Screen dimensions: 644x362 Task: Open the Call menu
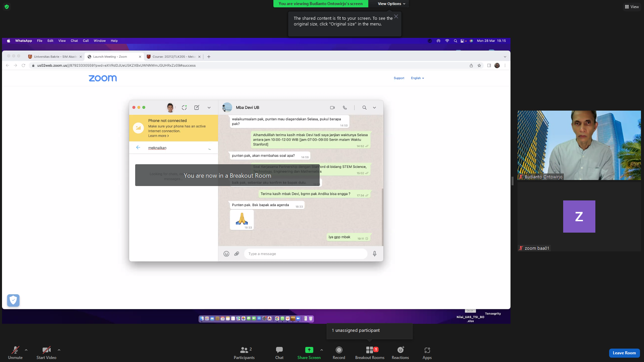[86, 41]
